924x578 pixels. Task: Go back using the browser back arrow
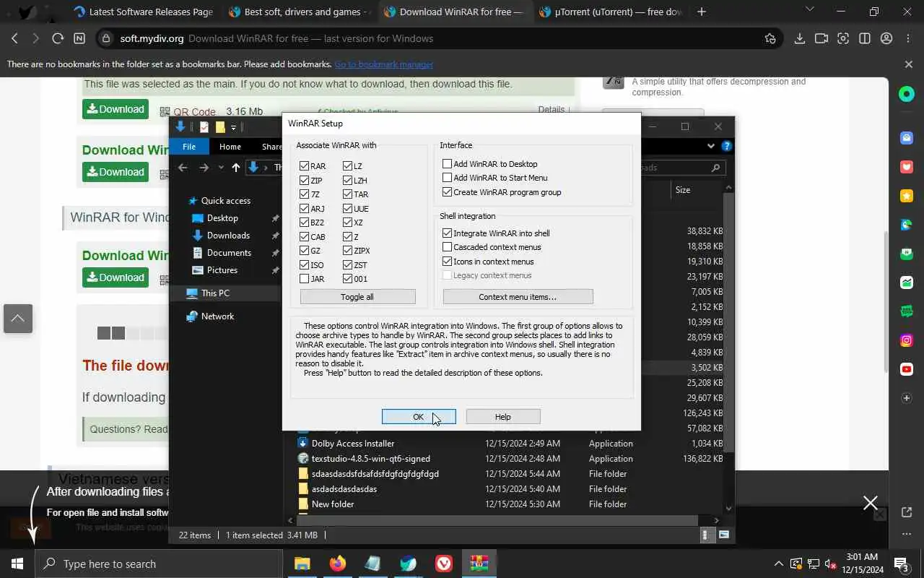click(x=15, y=38)
